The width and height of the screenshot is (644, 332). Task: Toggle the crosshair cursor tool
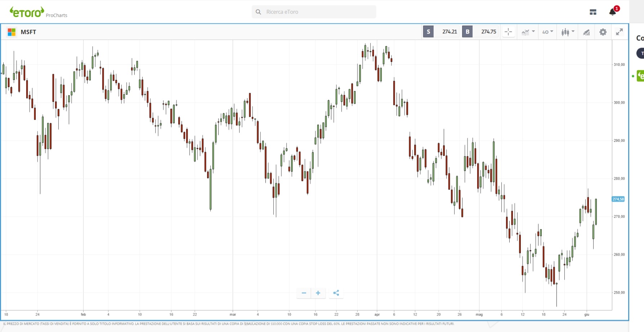click(508, 32)
